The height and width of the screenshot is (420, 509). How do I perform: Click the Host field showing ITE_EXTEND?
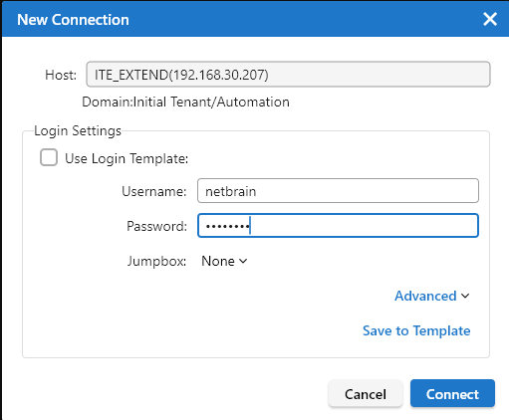pyautogui.click(x=288, y=75)
